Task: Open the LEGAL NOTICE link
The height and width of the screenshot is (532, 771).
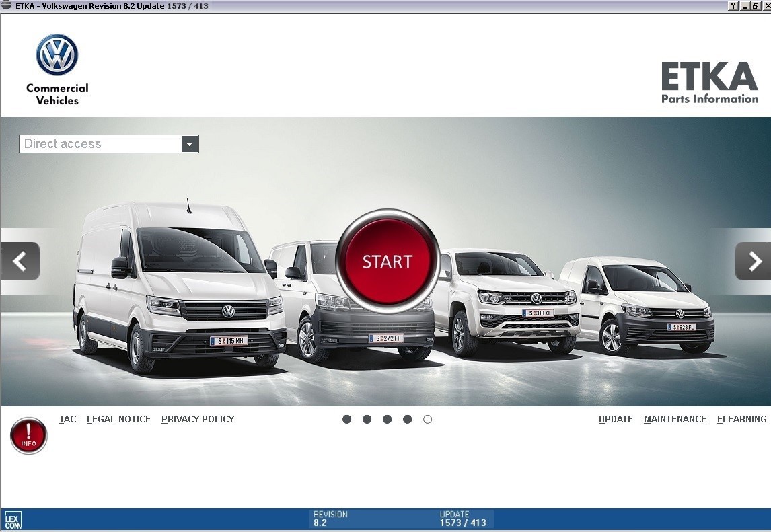Action: 118,420
